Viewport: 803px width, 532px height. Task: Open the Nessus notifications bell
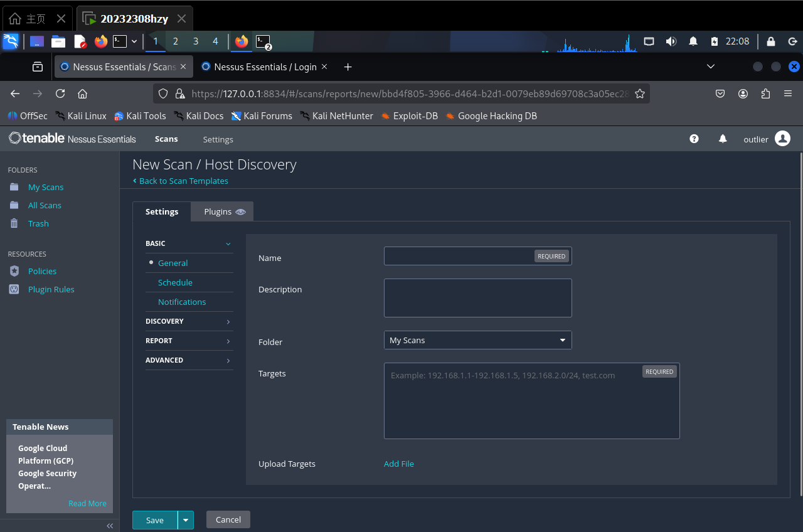pos(723,139)
